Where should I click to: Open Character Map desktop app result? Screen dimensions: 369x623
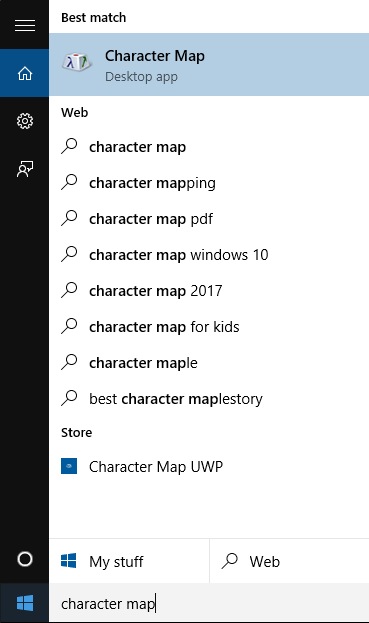coord(209,64)
